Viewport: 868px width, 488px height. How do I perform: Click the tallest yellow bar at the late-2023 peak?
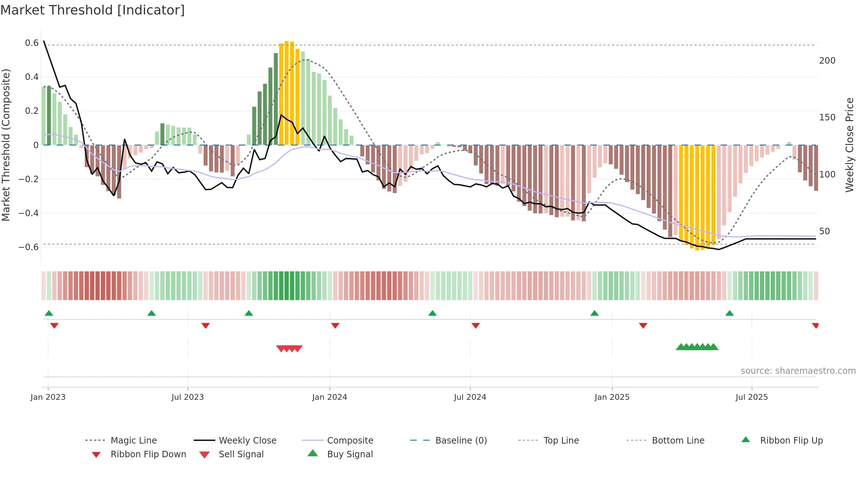(286, 93)
